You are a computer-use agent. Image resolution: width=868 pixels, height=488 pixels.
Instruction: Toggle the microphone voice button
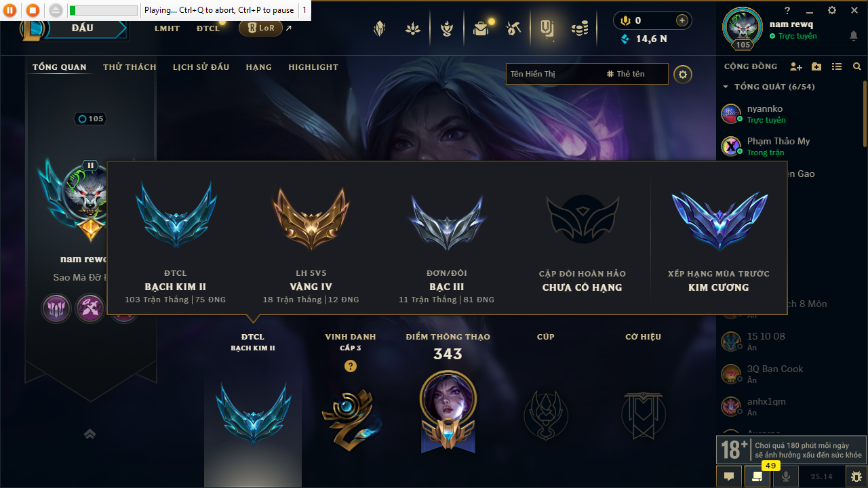tap(786, 476)
